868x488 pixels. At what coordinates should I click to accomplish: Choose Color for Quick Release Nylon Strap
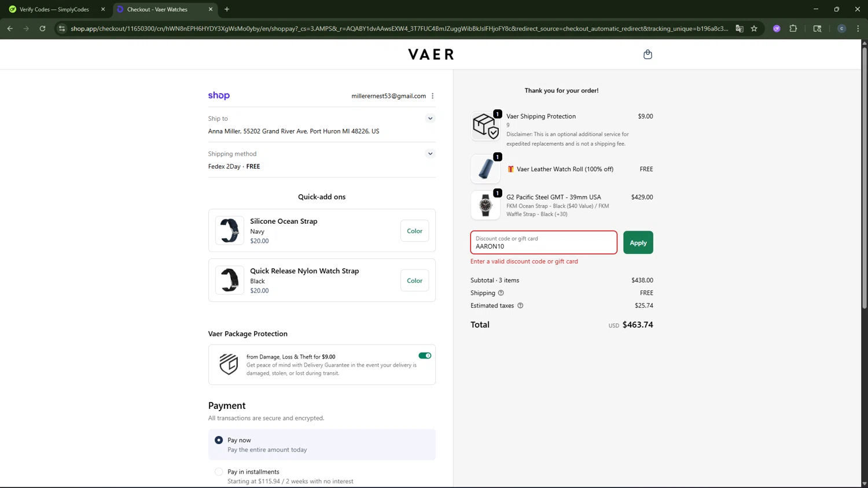click(414, 280)
